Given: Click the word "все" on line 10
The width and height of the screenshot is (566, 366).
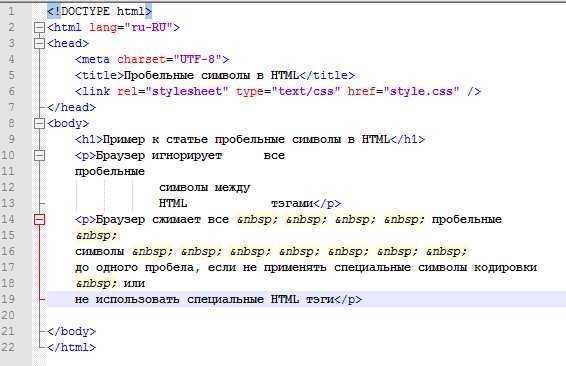Looking at the screenshot, I should [274, 156].
